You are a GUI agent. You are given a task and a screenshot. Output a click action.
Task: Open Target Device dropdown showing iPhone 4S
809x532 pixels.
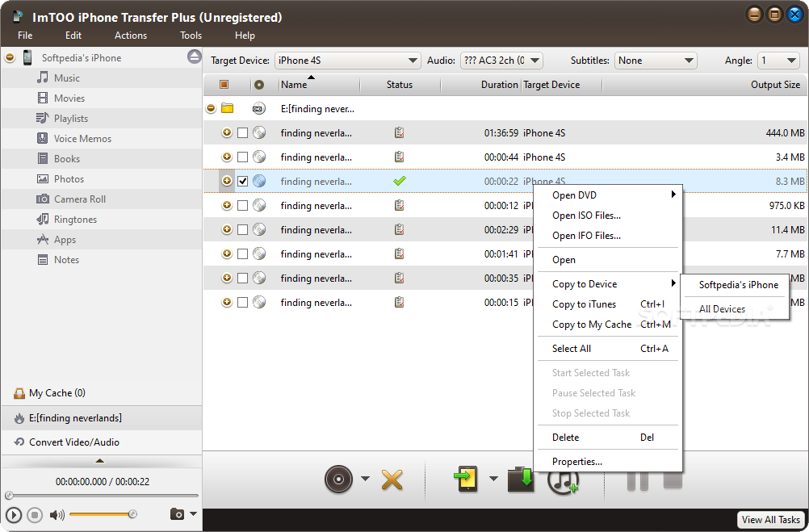(348, 61)
